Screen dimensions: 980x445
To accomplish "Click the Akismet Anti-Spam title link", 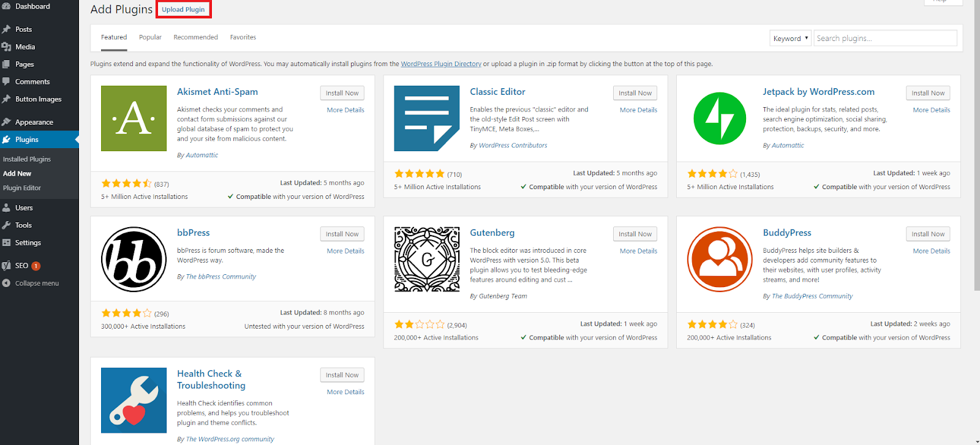I will coord(217,92).
